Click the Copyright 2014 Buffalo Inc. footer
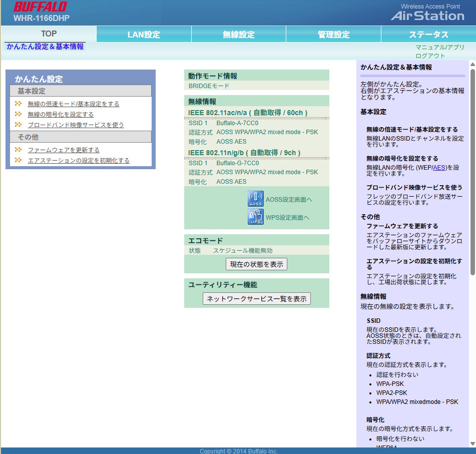This screenshot has height=454, width=476. point(239,451)
